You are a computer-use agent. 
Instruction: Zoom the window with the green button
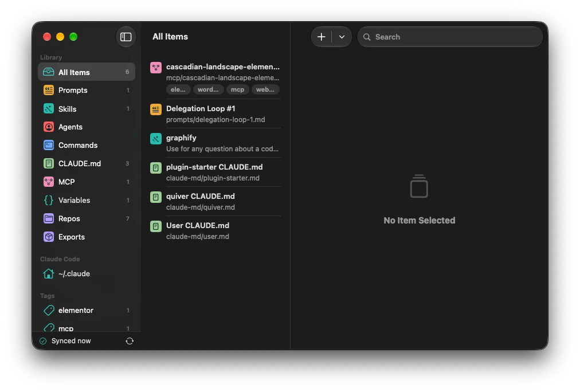73,37
